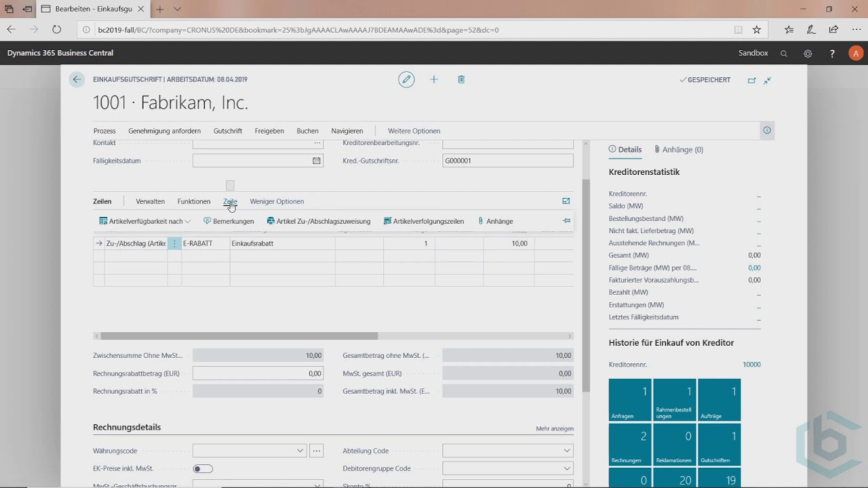
Task: Open Rahmenbestellungen tile
Action: (x=675, y=400)
